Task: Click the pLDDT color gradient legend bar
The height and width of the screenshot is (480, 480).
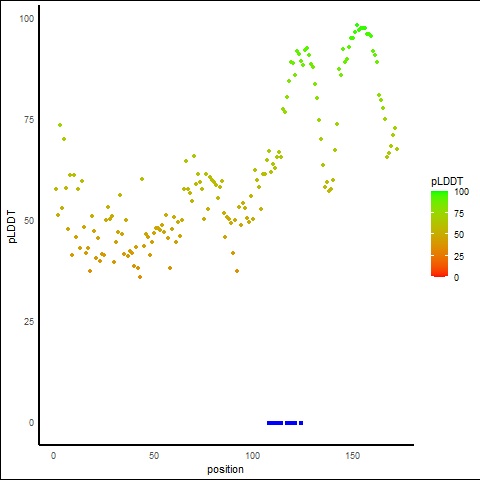Action: [439, 234]
